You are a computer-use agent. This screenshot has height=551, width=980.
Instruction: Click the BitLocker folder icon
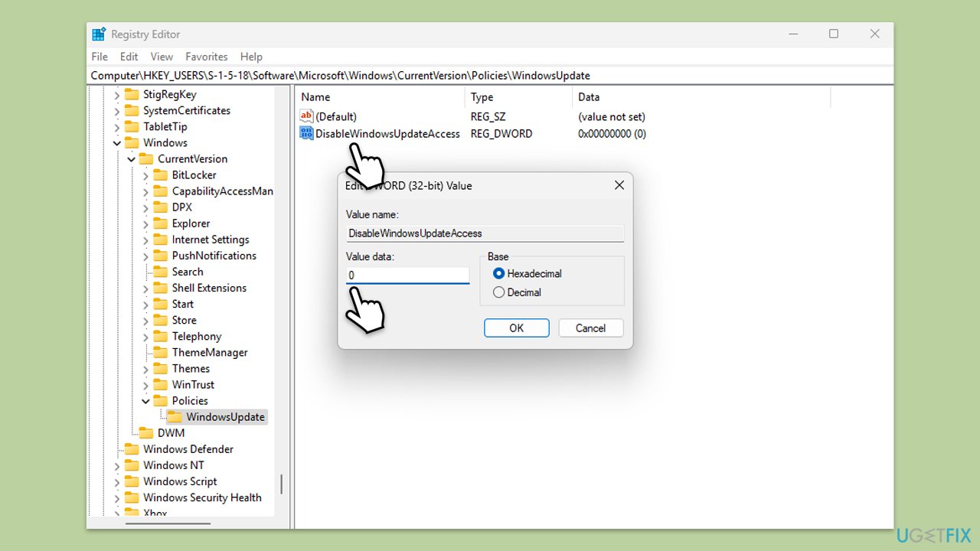click(x=160, y=175)
